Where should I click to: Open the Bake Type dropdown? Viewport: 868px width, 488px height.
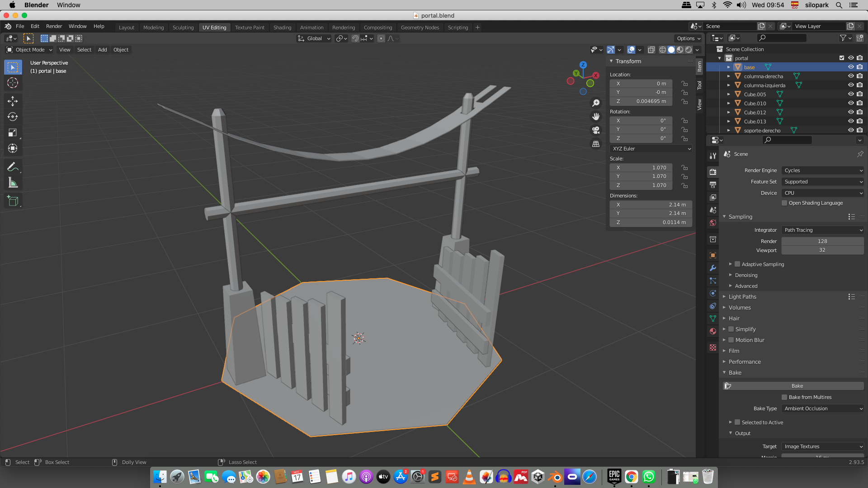click(x=822, y=408)
